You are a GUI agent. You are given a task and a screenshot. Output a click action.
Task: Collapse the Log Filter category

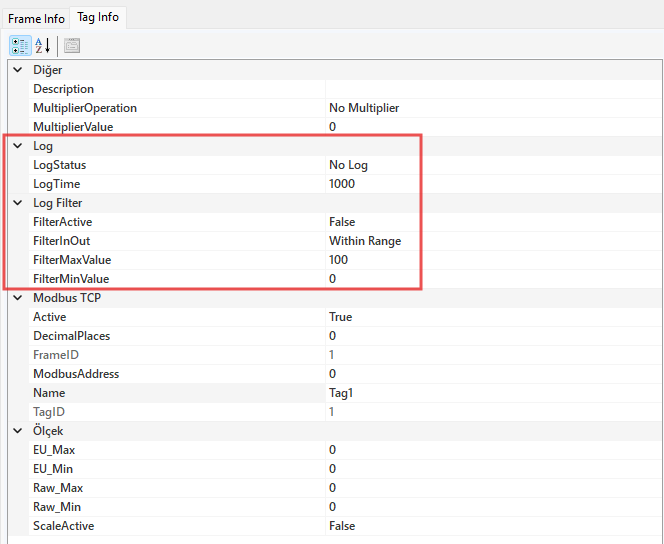point(18,203)
